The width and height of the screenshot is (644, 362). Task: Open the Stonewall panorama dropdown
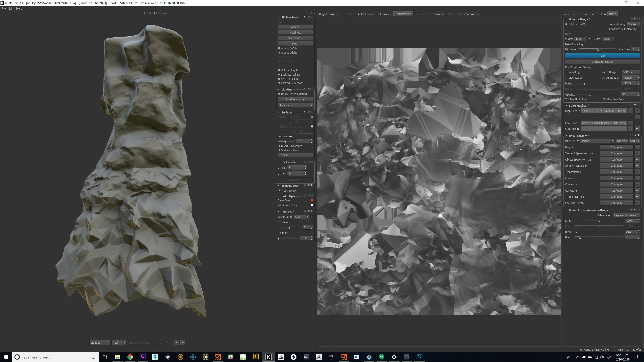coord(295,105)
